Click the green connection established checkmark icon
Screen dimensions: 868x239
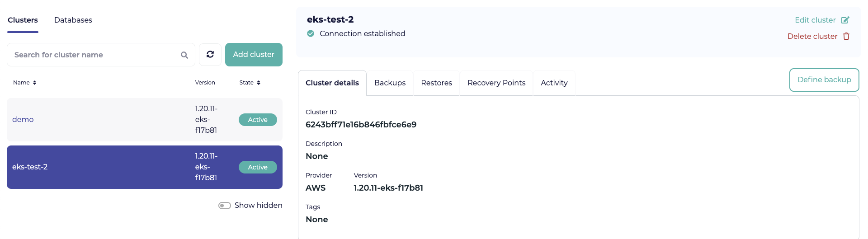(x=311, y=33)
